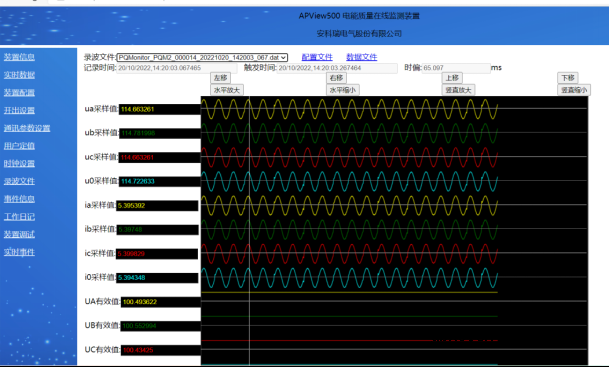This screenshot has height=367, width=609.
Task: Click the uc采样值 red value box
Action: (160, 157)
